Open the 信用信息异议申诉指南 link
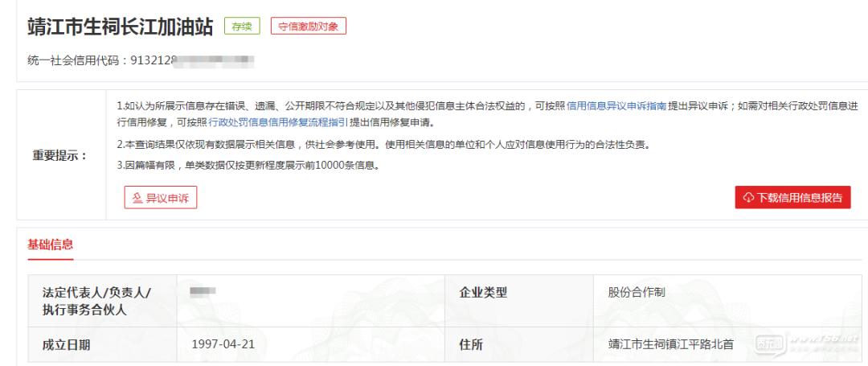This screenshot has width=868, height=366. pyautogui.click(x=616, y=105)
